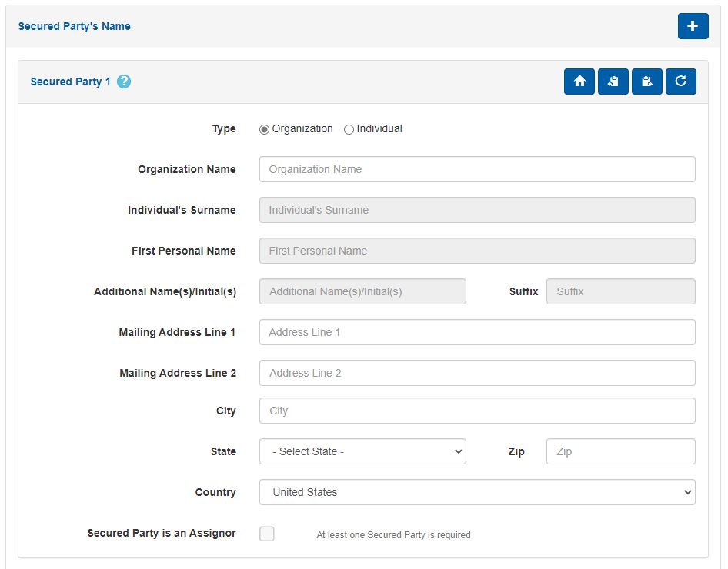Screen dimensions: 728x569
Task: Click clipboard button with outgoing arrow
Action: (646, 82)
